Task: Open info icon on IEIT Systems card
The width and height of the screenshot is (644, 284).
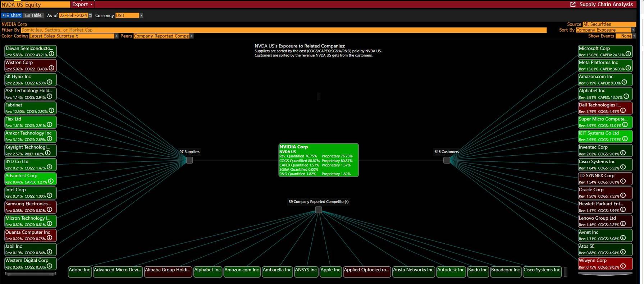Action: [x=625, y=139]
